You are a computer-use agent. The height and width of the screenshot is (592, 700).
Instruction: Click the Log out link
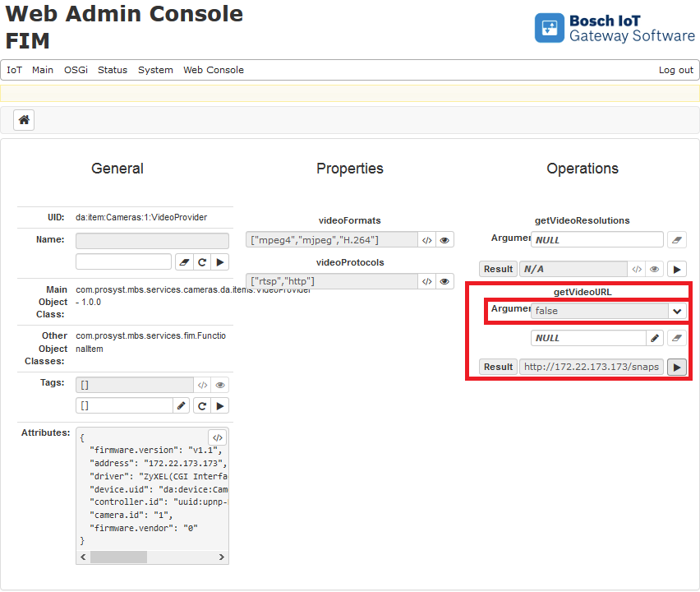(x=675, y=70)
